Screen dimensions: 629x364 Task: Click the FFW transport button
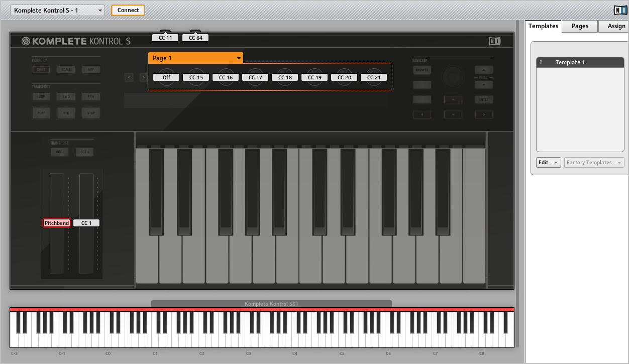click(x=91, y=96)
